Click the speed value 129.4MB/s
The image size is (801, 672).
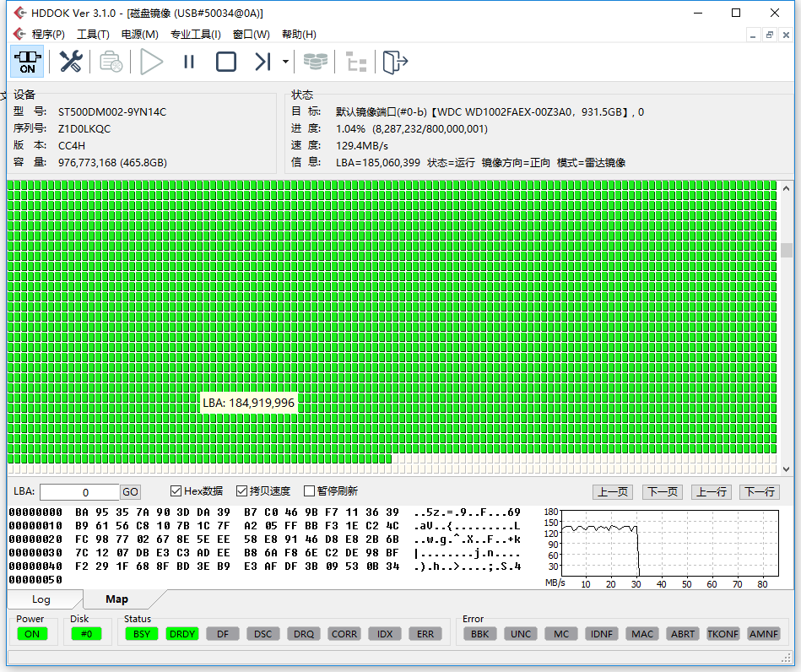(x=362, y=146)
